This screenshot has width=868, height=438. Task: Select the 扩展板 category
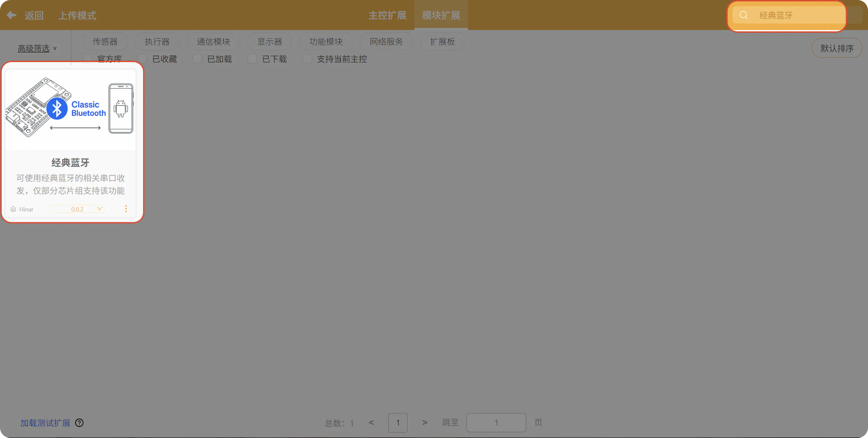pyautogui.click(x=443, y=41)
